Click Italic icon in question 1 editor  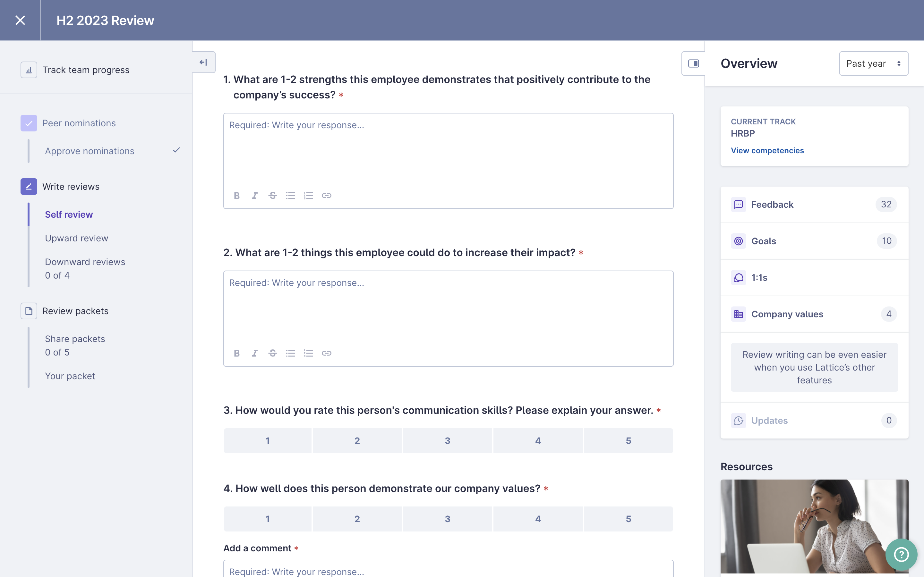[x=255, y=196]
